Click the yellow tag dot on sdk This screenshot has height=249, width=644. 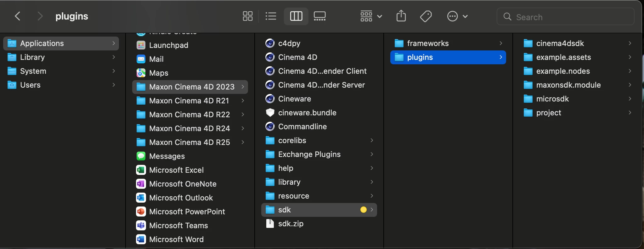tap(363, 210)
